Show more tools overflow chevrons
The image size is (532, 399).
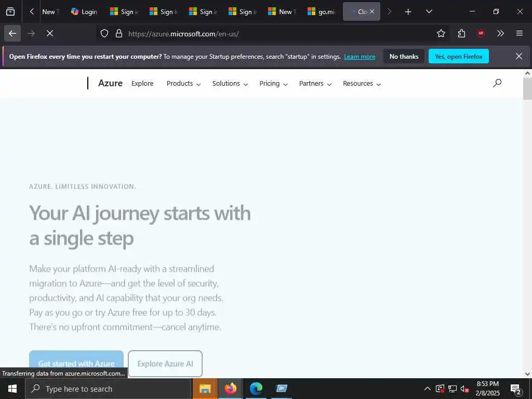coord(500,33)
